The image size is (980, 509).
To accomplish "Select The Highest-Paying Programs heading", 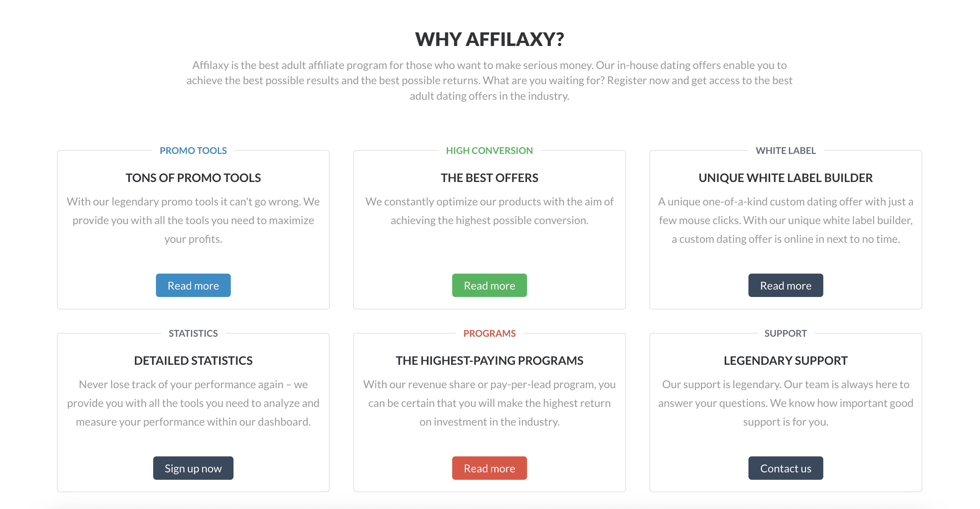I will [x=489, y=361].
